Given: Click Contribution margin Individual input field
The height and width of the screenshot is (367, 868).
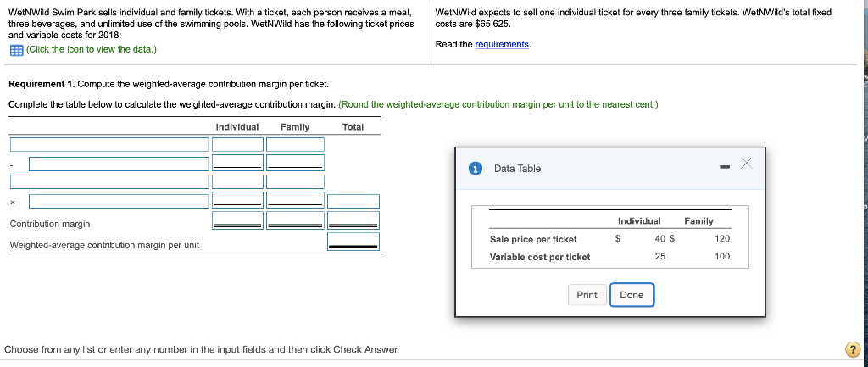Looking at the screenshot, I should pos(238,220).
